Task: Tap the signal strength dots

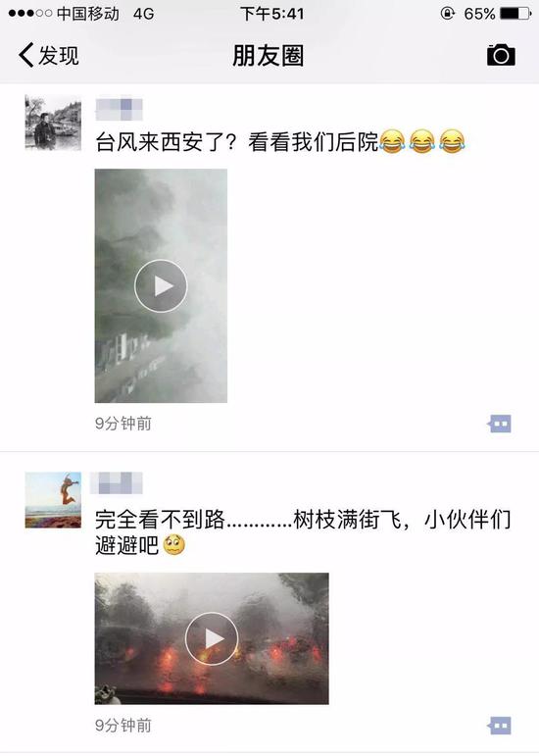Action: click(29, 14)
